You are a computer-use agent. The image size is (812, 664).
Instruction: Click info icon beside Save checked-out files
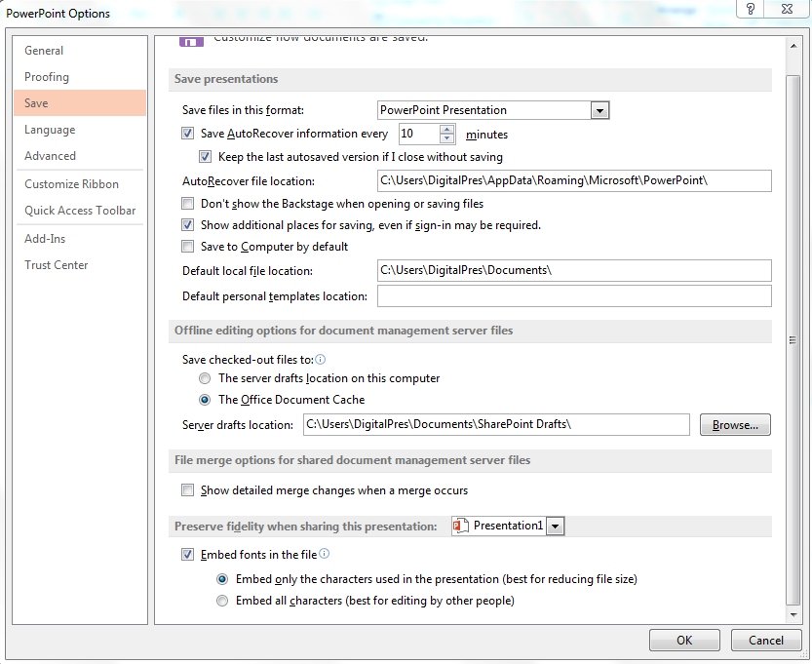coord(320,360)
